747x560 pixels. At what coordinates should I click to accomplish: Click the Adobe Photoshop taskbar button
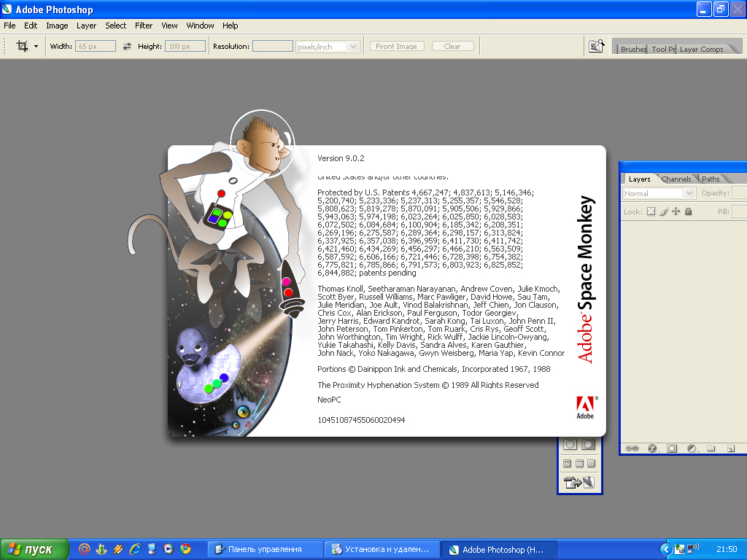(498, 550)
